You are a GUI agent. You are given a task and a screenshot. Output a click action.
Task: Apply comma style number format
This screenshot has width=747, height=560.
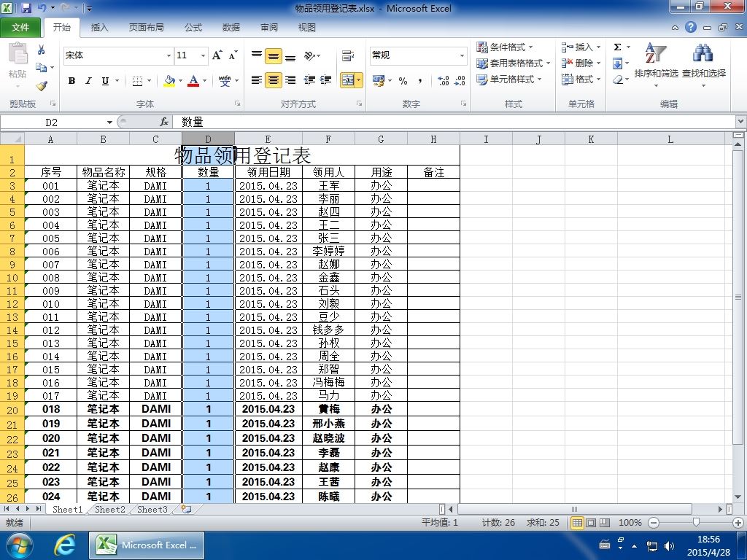click(419, 81)
